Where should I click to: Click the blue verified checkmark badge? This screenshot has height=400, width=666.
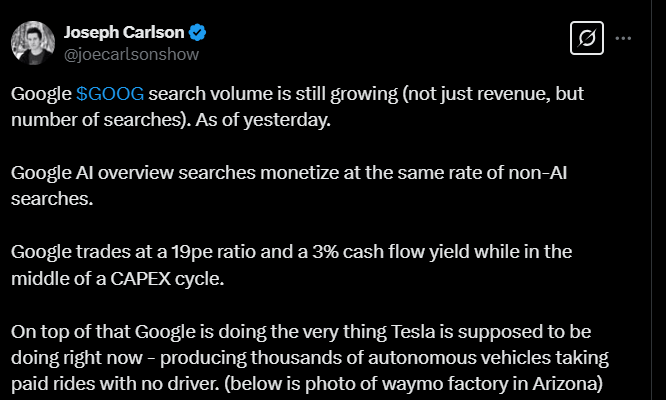coord(198,33)
